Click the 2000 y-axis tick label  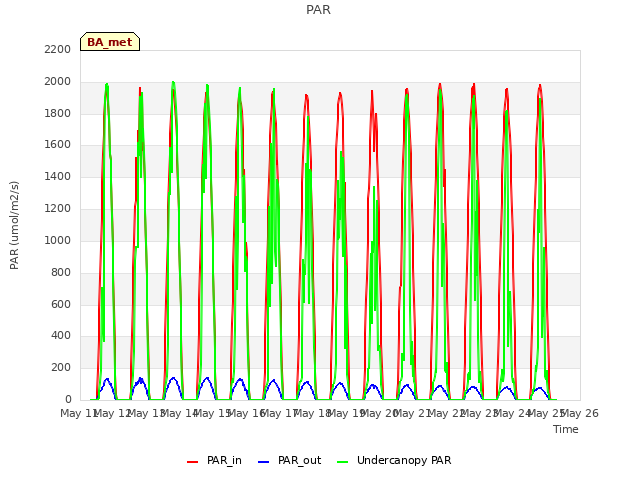point(58,81)
